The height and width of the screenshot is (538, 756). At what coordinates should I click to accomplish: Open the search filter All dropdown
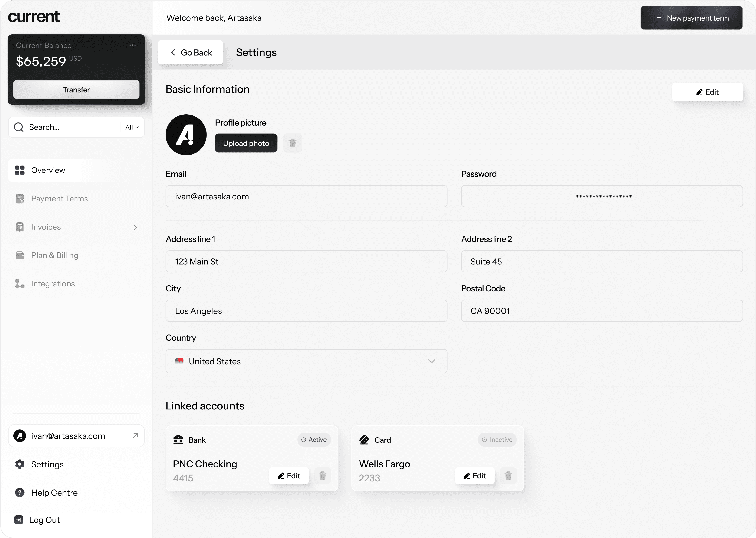click(132, 127)
